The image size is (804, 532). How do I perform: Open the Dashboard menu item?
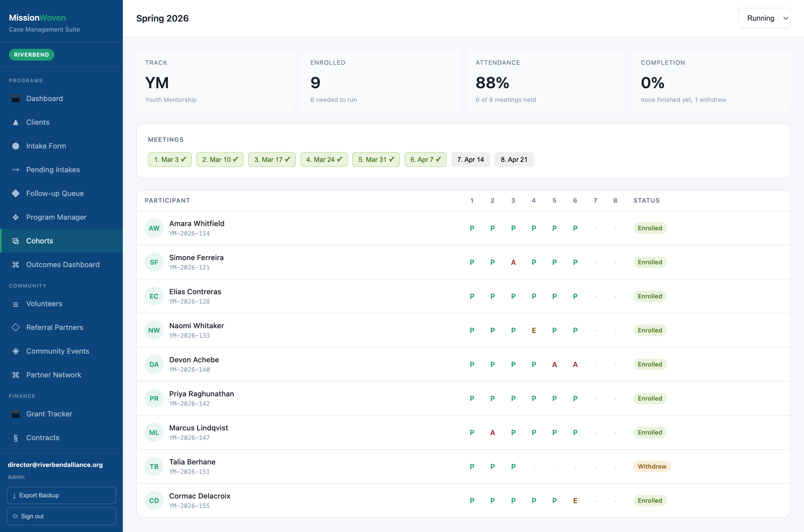61,99
